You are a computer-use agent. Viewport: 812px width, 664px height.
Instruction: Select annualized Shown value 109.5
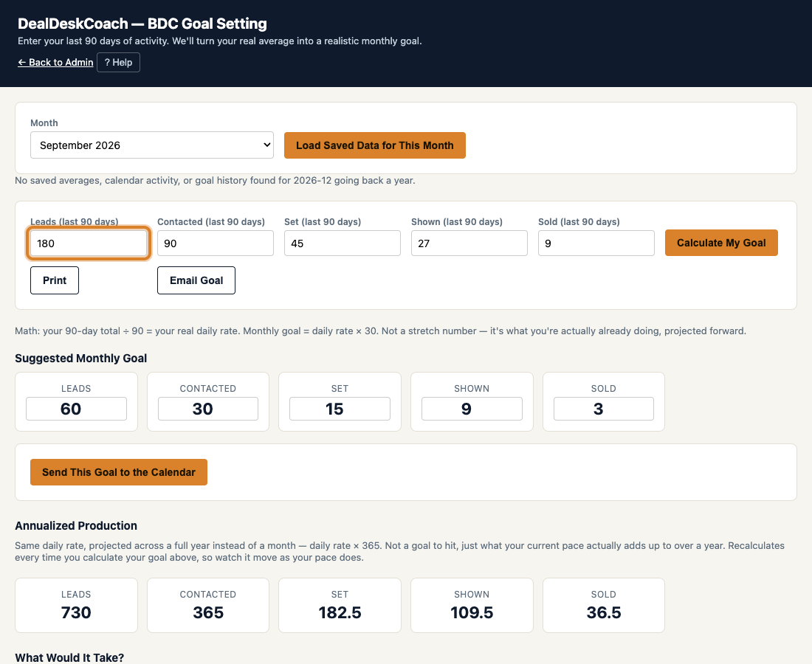pos(472,612)
